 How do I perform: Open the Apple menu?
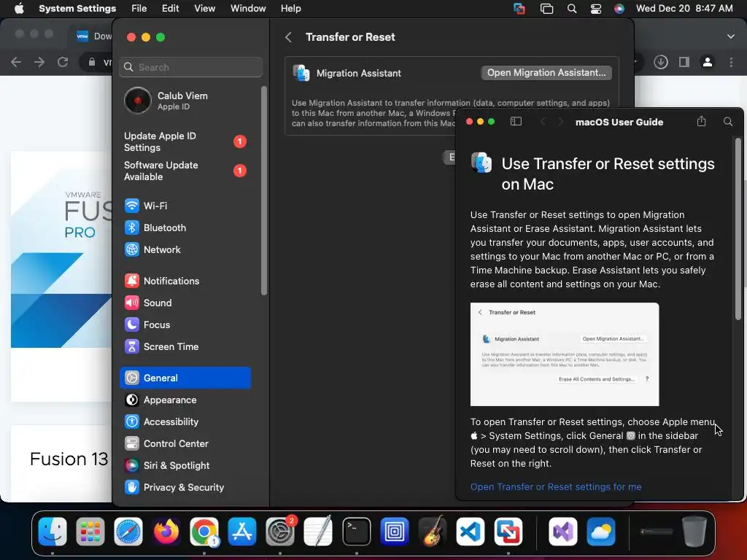(19, 9)
